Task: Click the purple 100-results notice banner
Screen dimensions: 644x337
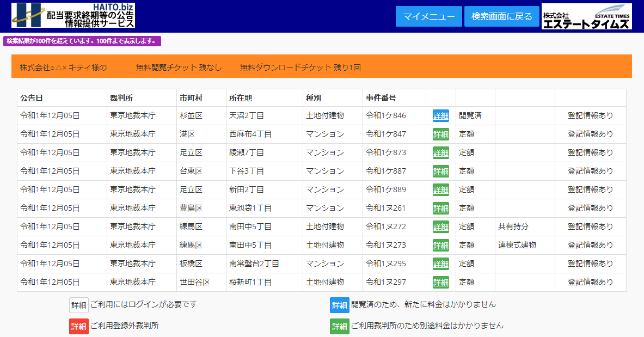Action: (82, 41)
